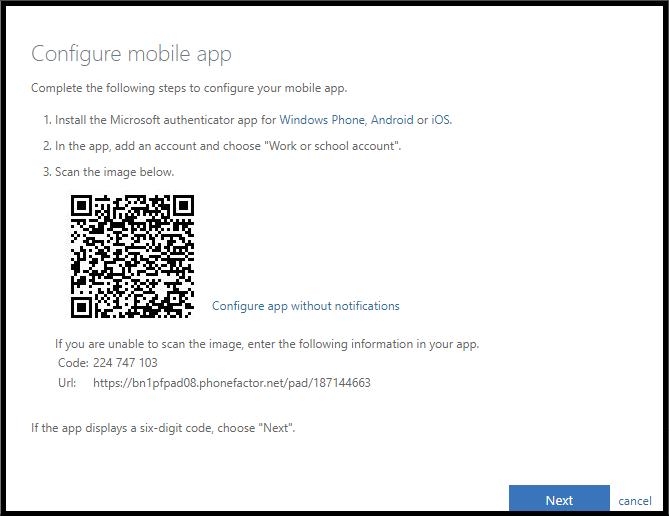
Task: Click the Configure mobile app heading
Action: point(131,54)
